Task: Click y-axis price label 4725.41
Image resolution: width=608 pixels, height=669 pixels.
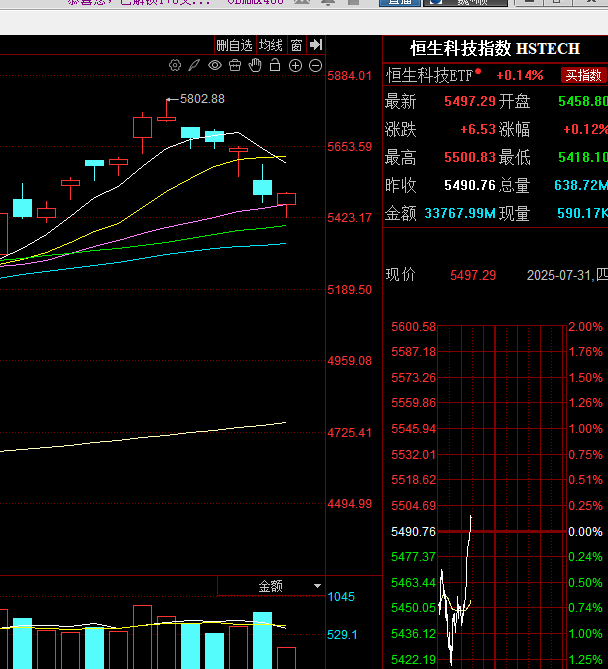Action: pyautogui.click(x=349, y=433)
